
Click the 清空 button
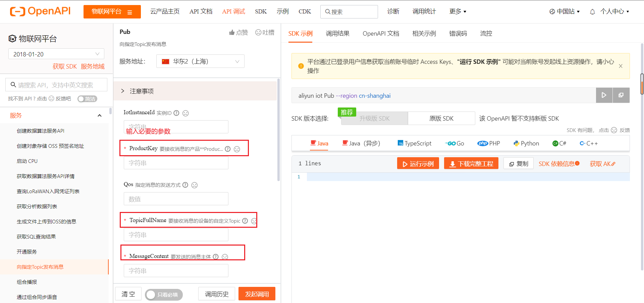click(128, 294)
